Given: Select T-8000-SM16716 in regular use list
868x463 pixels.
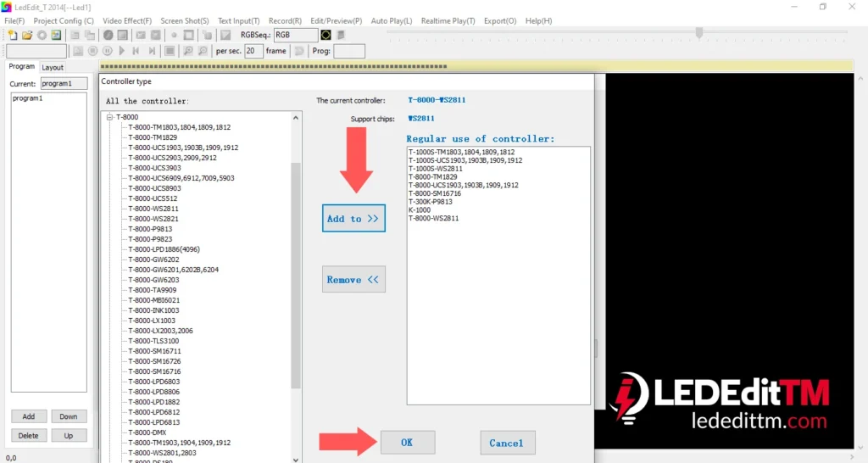Looking at the screenshot, I should point(435,193).
